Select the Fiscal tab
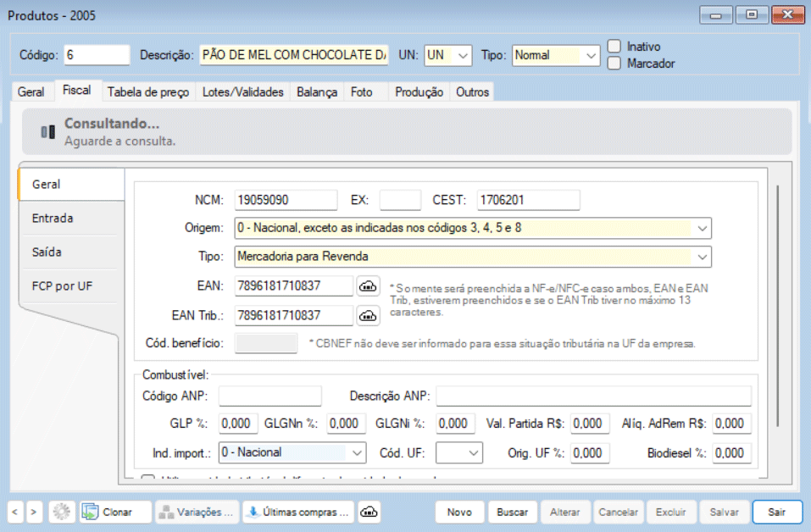 (x=76, y=90)
